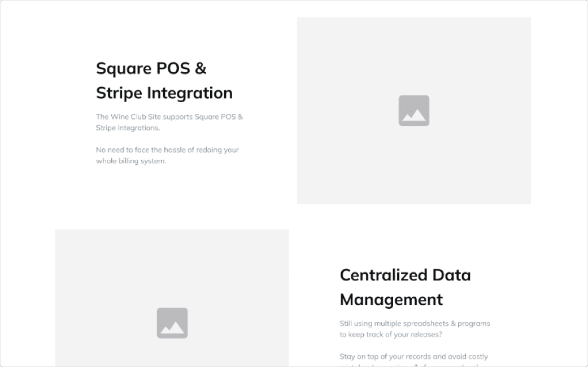Screen dimensions: 588x367
Task: Click the "to keep track of your releases?" line
Action: [390, 334]
